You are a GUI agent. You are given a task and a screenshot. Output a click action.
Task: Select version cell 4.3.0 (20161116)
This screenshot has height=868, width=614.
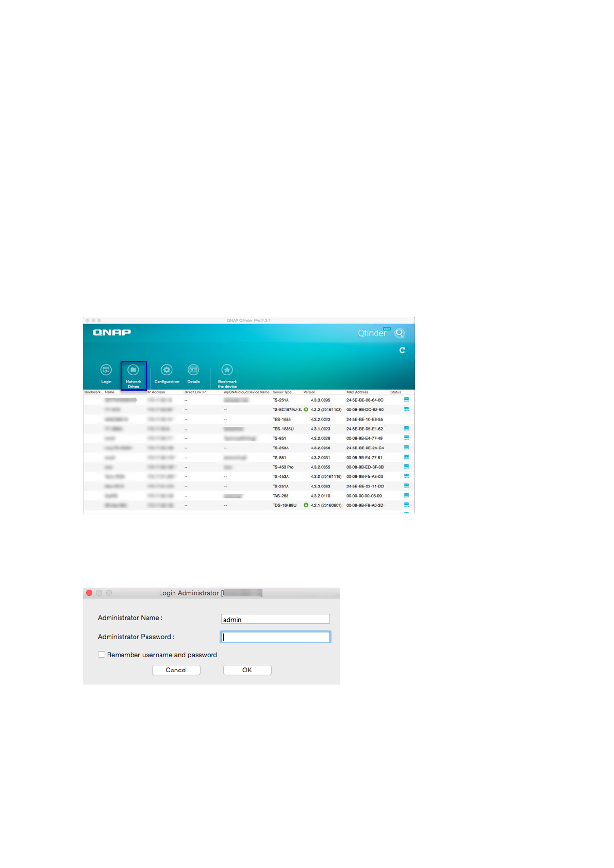[x=326, y=477]
